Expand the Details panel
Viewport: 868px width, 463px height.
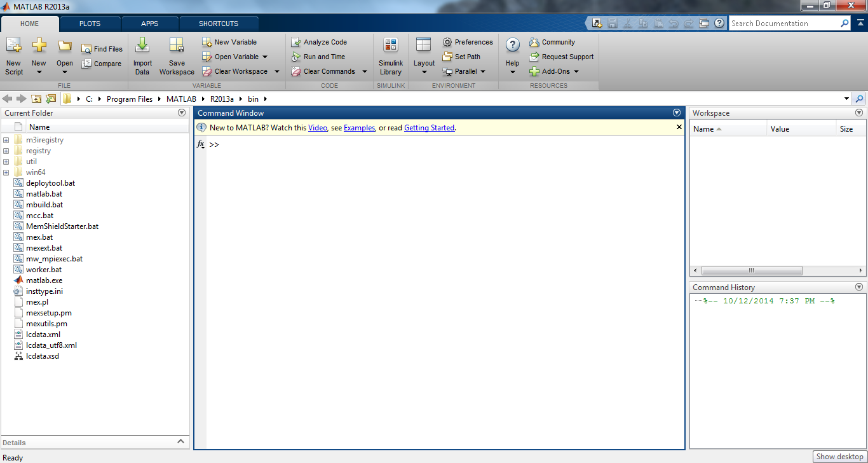180,441
